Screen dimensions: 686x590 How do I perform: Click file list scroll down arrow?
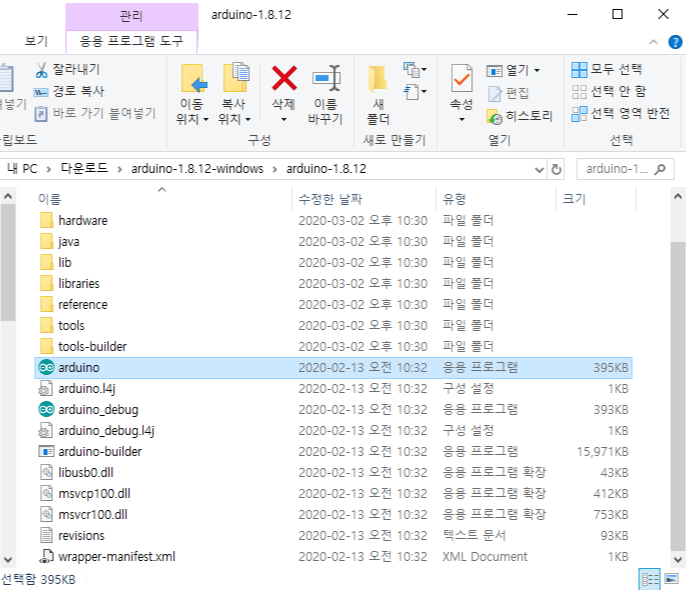(678, 559)
